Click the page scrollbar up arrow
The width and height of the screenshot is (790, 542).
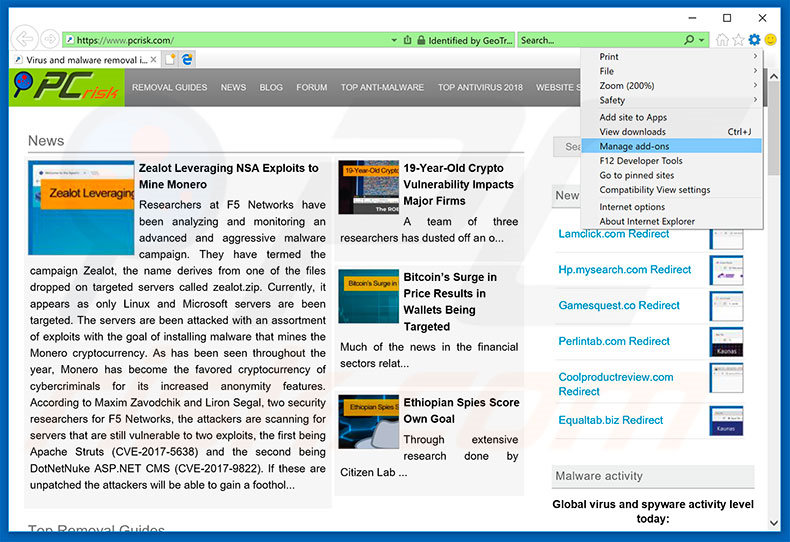pyautogui.click(x=774, y=76)
